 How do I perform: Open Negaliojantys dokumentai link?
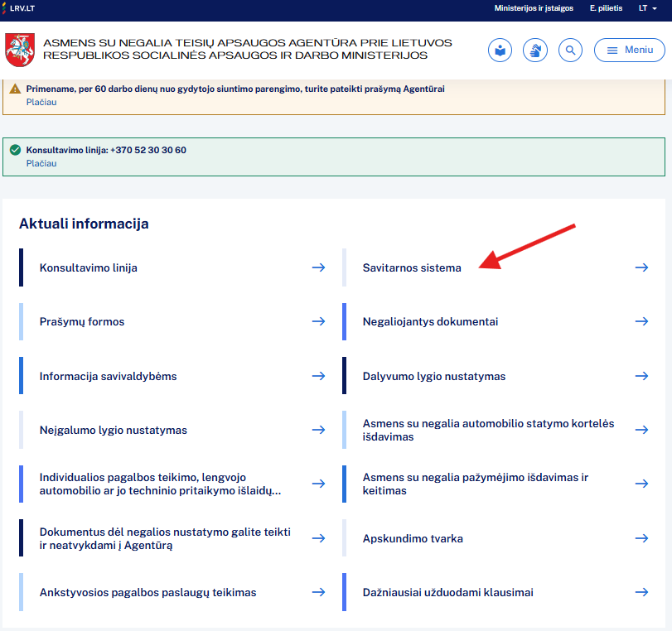coord(430,322)
